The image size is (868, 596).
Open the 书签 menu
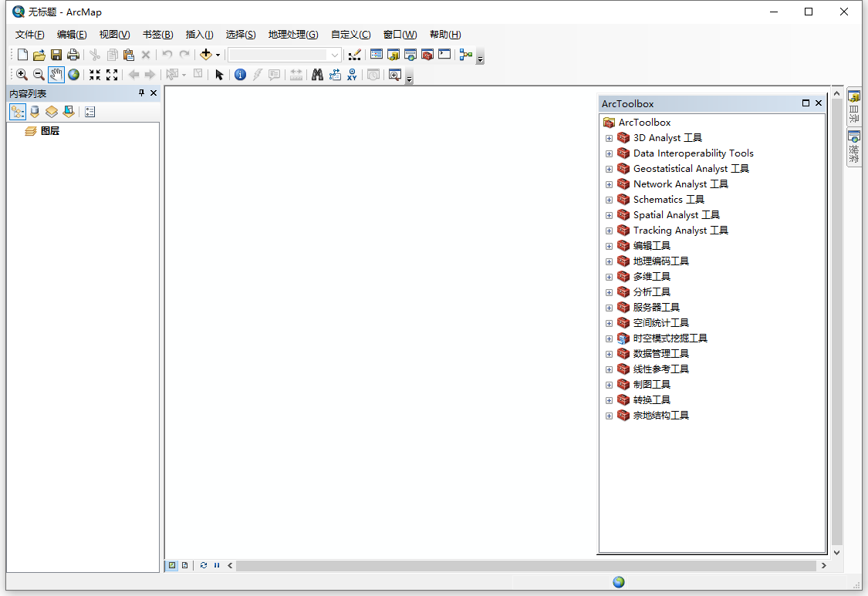coord(157,34)
